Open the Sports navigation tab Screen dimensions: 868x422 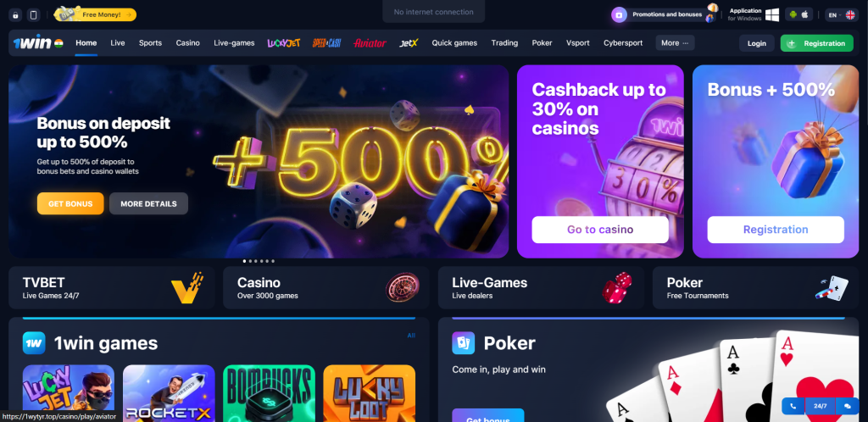pos(150,42)
